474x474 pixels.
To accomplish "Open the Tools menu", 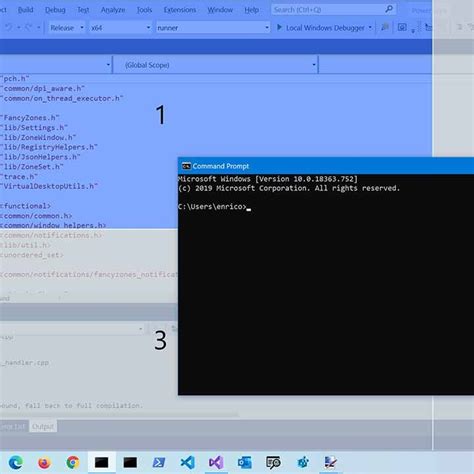I will click(x=144, y=10).
